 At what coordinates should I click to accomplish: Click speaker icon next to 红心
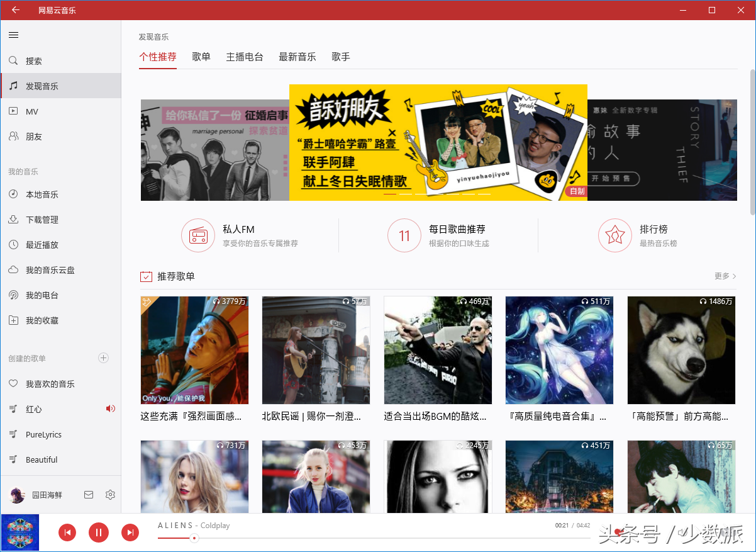(x=111, y=408)
